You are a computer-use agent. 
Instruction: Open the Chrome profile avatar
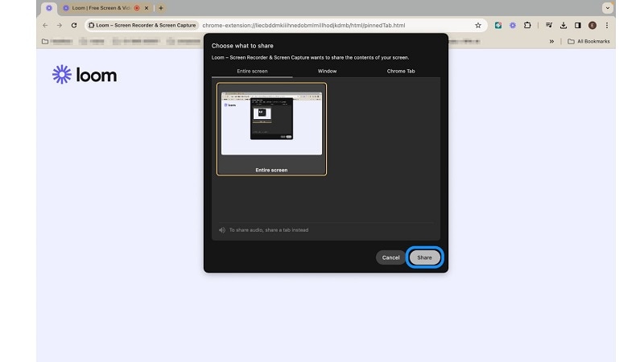[x=592, y=25]
